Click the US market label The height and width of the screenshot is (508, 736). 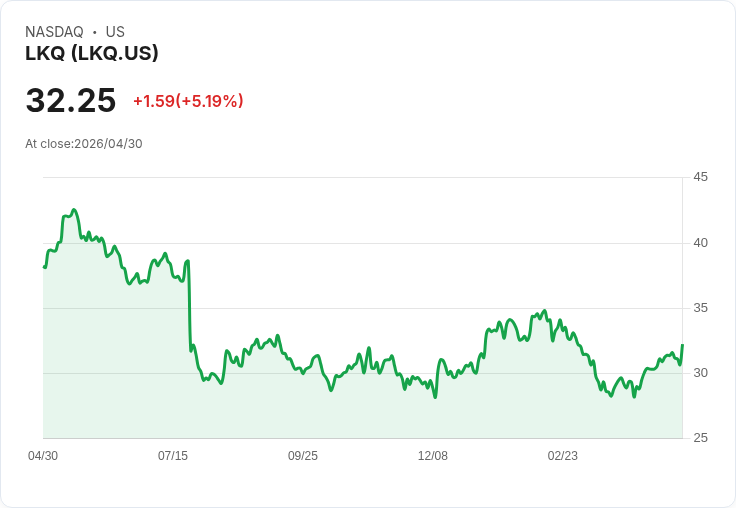(x=115, y=32)
